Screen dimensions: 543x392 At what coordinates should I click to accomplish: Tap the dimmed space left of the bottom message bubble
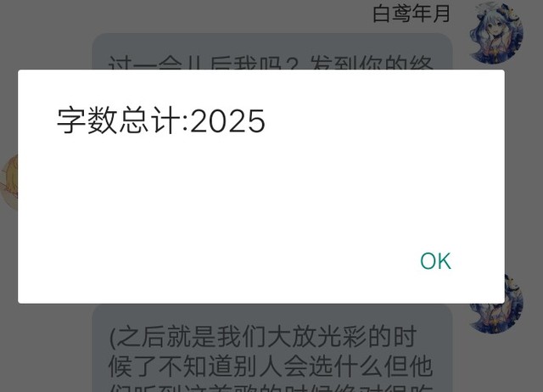[45, 348]
